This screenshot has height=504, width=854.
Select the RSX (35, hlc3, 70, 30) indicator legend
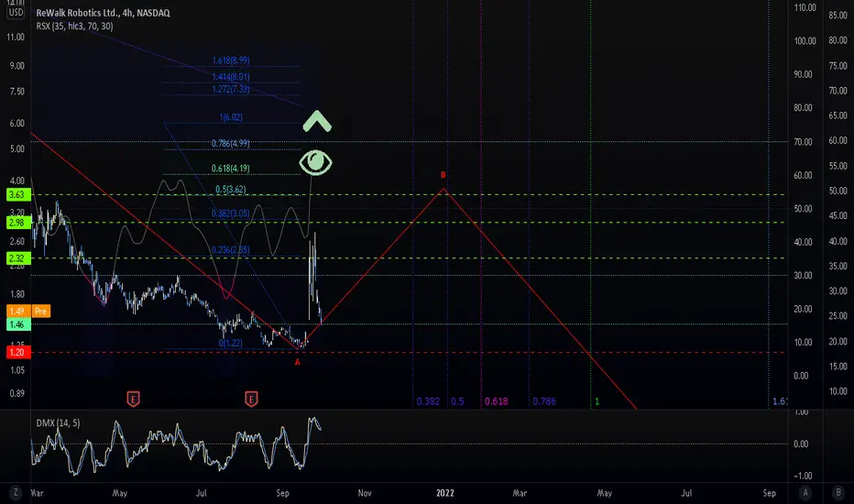point(74,27)
